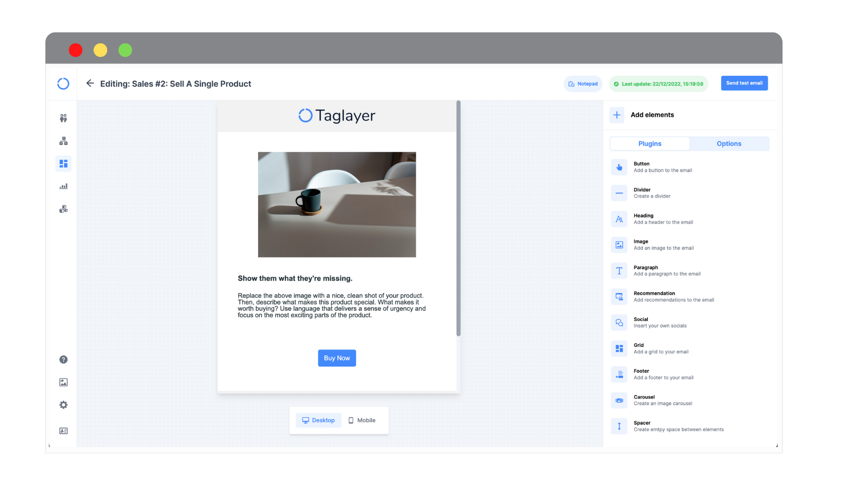Open the Notepad panel
The image size is (868, 488).
coord(582,84)
